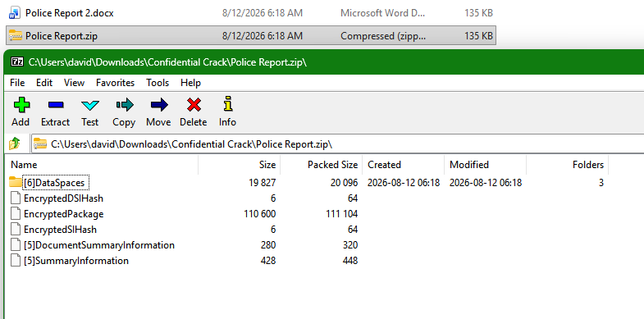The width and height of the screenshot is (644, 319).
Task: Click the Copy arrow icon
Action: pyautogui.click(x=125, y=105)
